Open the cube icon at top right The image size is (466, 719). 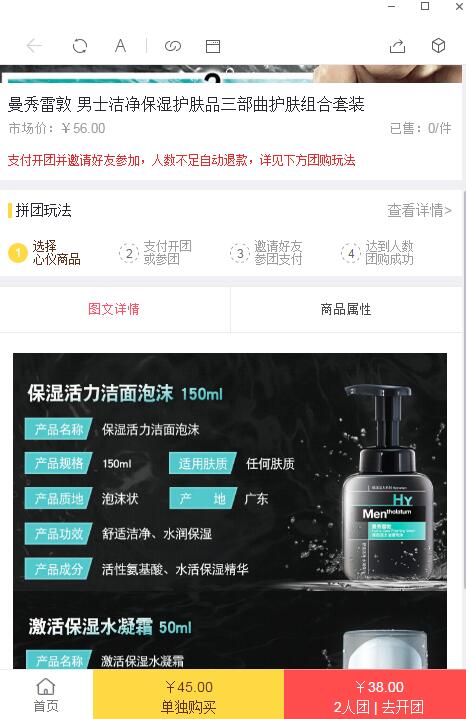tap(438, 45)
